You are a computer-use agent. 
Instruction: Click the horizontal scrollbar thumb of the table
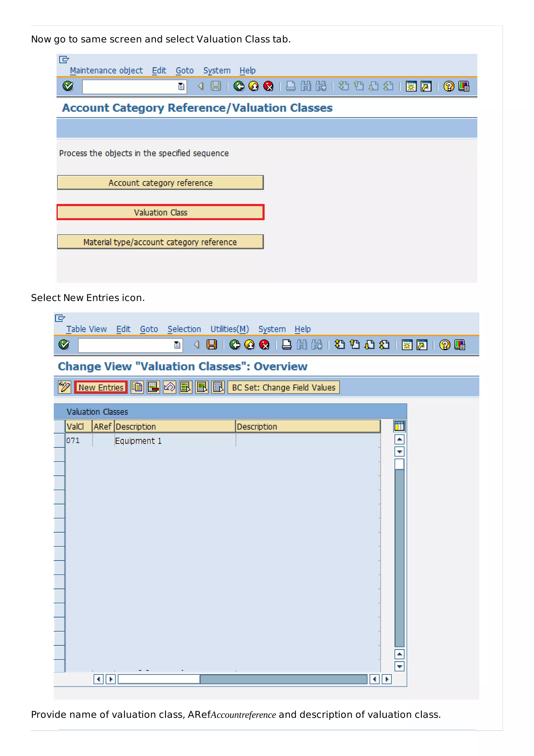coord(159,679)
